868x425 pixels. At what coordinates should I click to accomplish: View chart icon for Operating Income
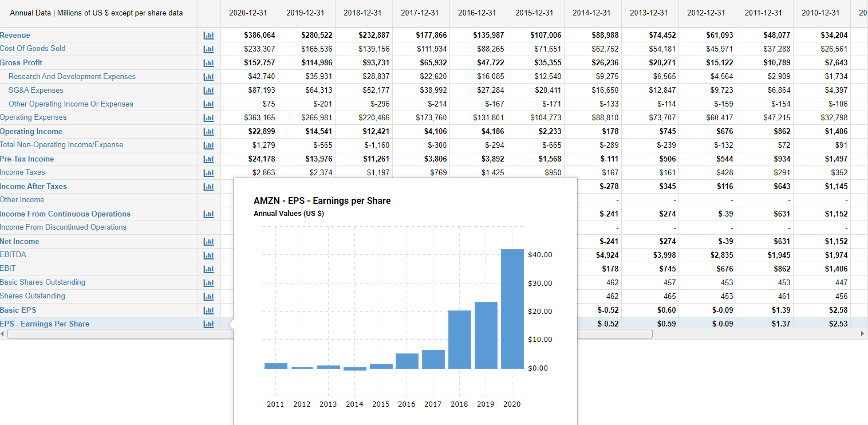click(207, 131)
